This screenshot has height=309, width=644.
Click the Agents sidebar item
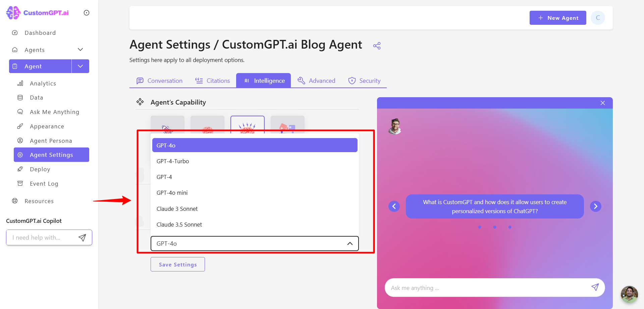click(35, 50)
